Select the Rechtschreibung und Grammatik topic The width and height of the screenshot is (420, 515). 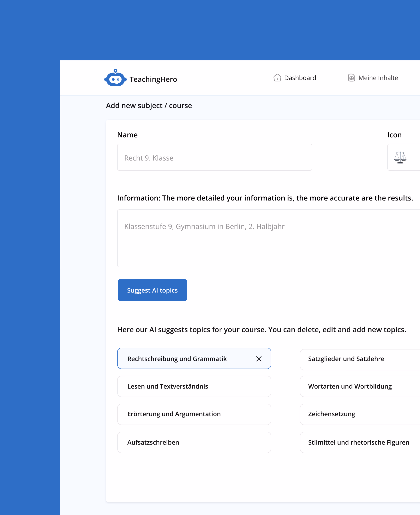(177, 359)
